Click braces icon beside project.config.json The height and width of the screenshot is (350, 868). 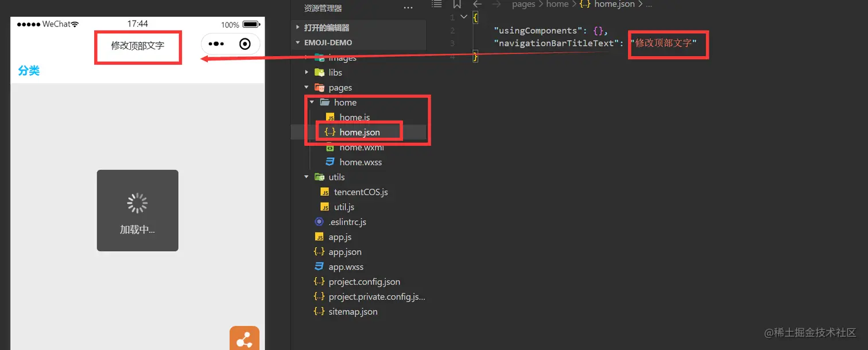[319, 281]
